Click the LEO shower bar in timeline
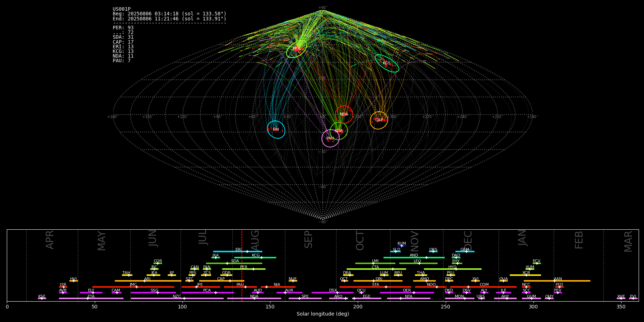This screenshot has width=644, height=322. (418, 263)
